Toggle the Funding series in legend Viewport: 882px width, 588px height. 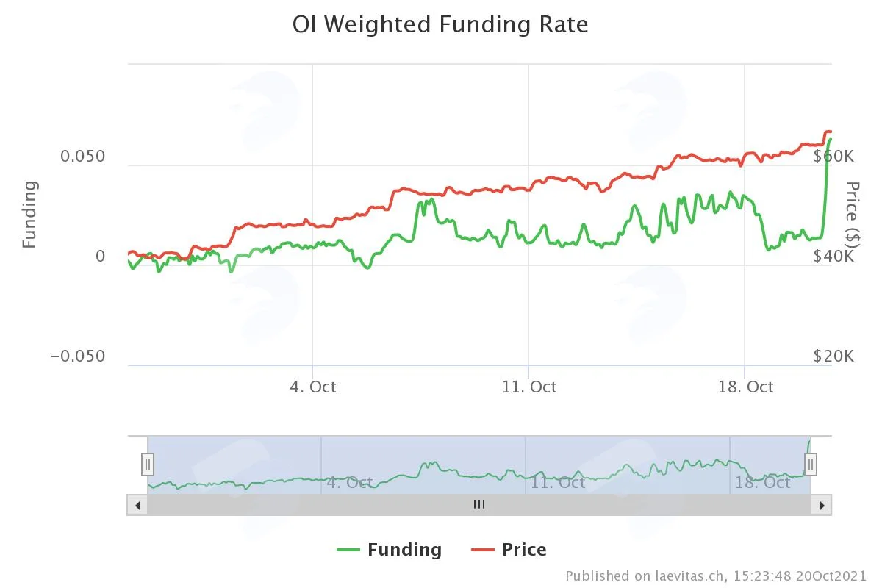(390, 550)
